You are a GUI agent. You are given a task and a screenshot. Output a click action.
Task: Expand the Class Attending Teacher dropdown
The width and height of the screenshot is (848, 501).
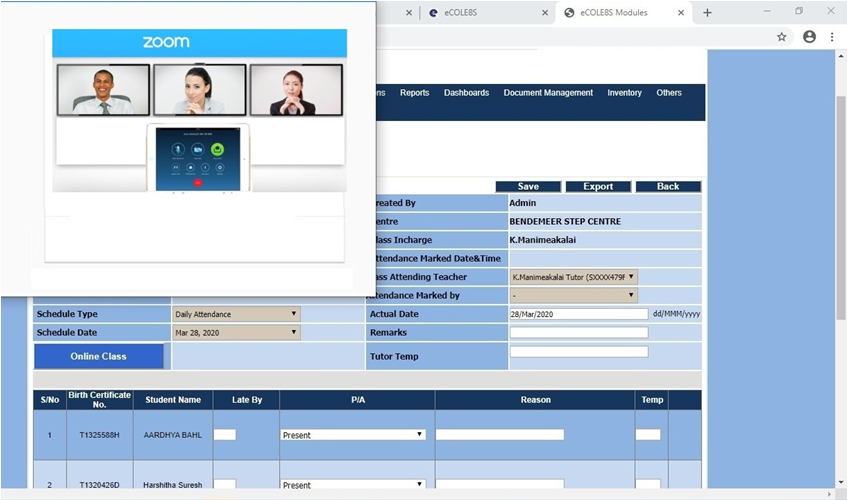tap(573, 277)
